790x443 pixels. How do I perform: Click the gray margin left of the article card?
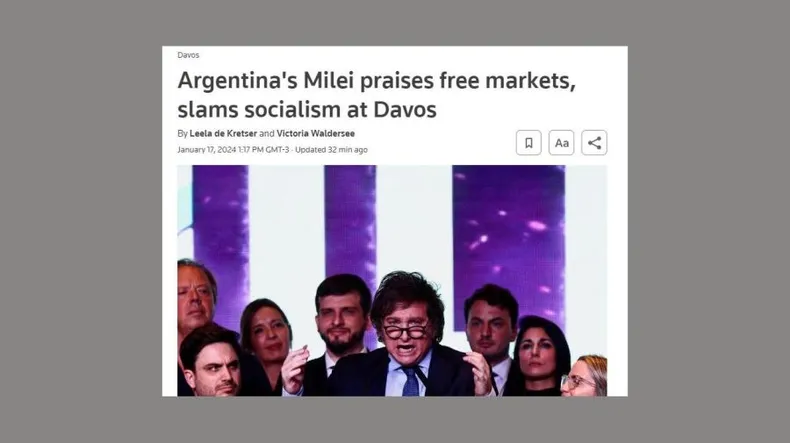[81, 222]
